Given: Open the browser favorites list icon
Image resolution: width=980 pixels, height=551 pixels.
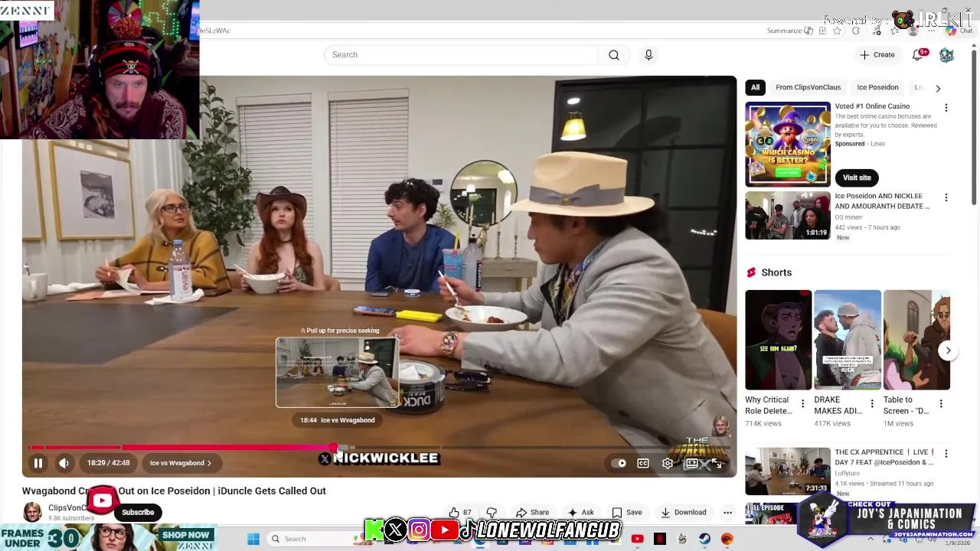Looking at the screenshot, I should pos(895,31).
